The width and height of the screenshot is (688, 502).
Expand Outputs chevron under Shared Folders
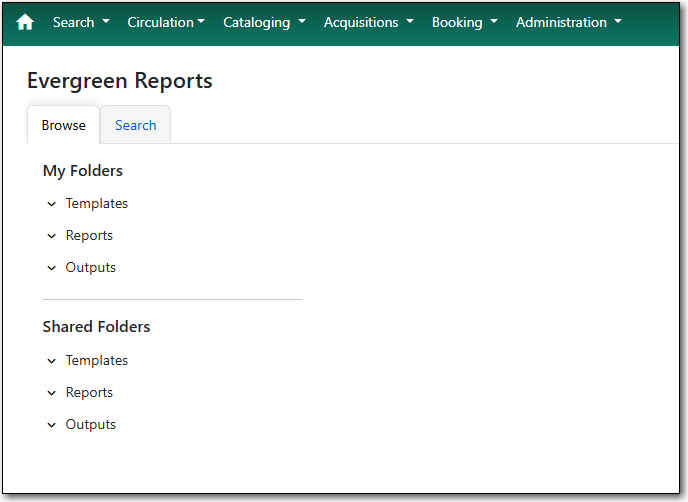tap(51, 425)
